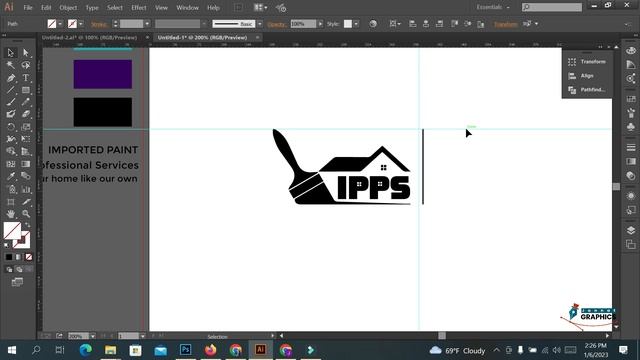Enable Draw Normal mode
The height and width of the screenshot is (360, 640).
click(x=9, y=269)
